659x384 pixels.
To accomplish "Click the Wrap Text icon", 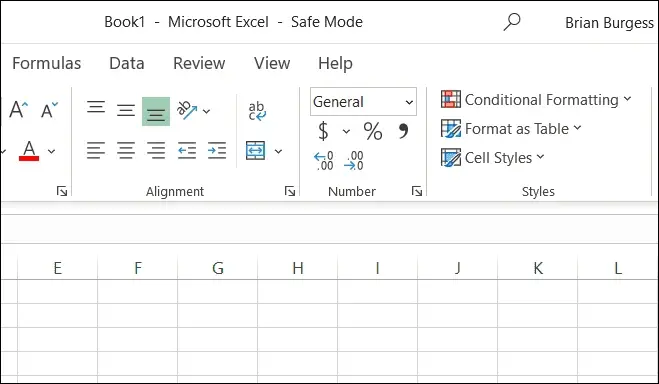I will (x=257, y=111).
